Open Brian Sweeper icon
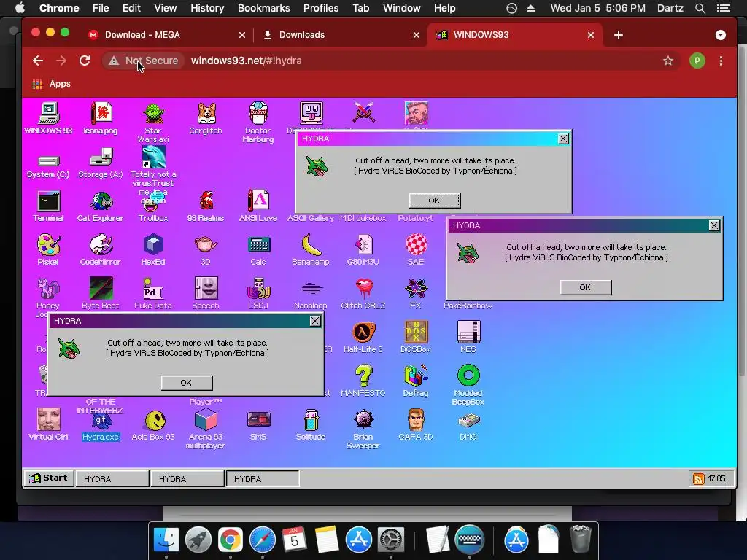The width and height of the screenshot is (747, 560). pos(363,429)
